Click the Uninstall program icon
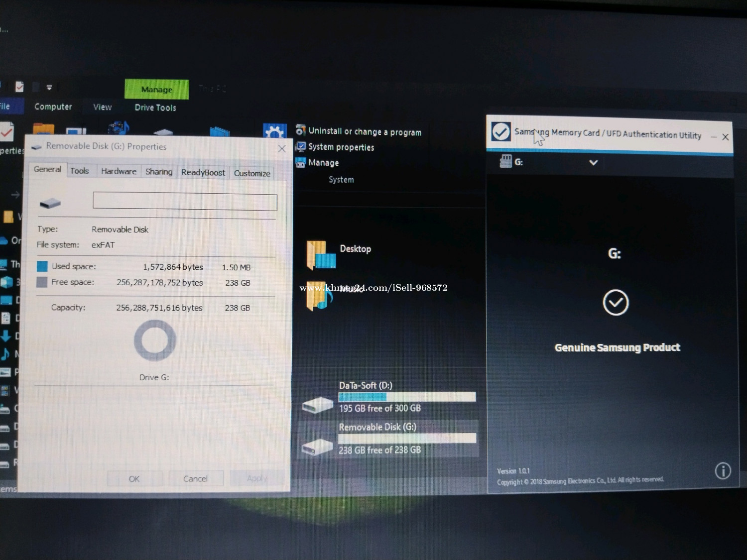 point(300,130)
